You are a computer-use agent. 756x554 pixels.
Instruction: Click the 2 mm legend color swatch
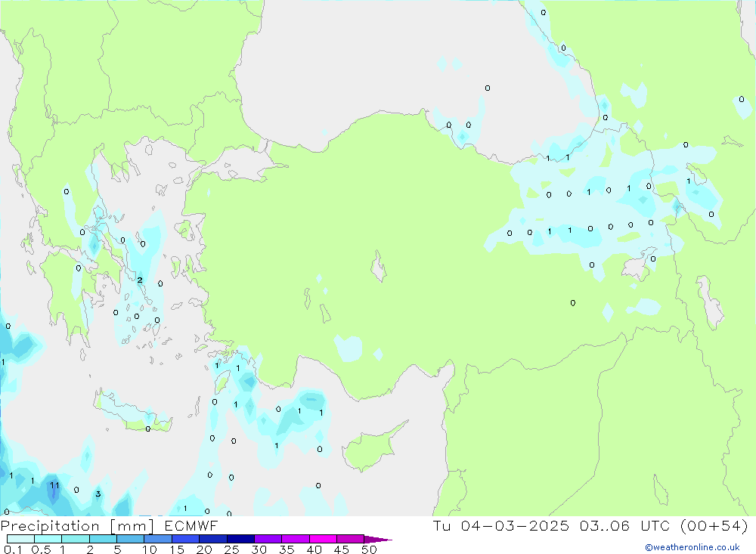(x=103, y=539)
